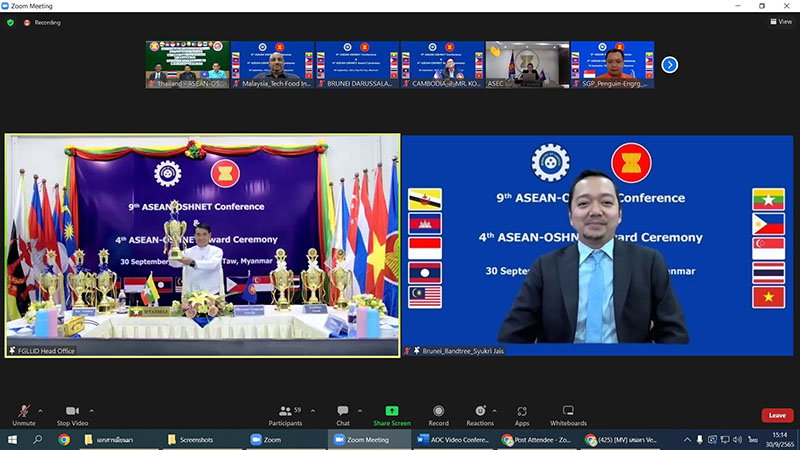This screenshot has height=450, width=800.
Task: Toggle the Record button
Action: click(439, 413)
